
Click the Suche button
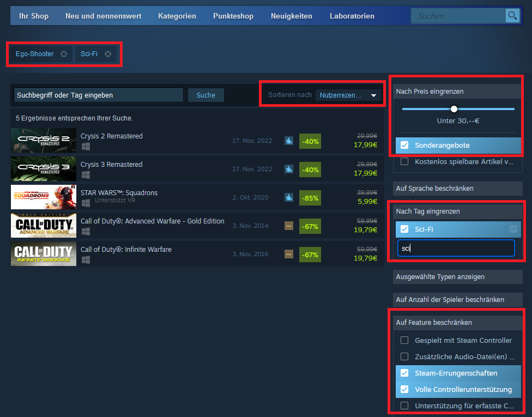(x=206, y=95)
